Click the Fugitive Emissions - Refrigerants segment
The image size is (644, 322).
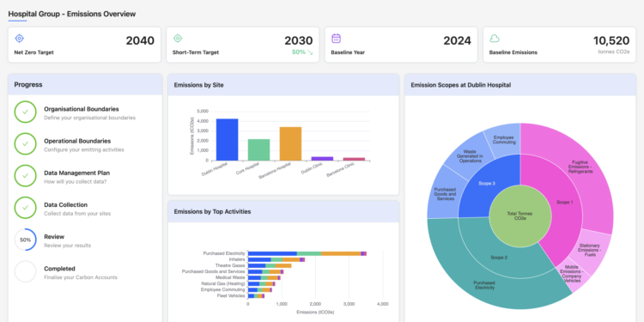tap(580, 167)
